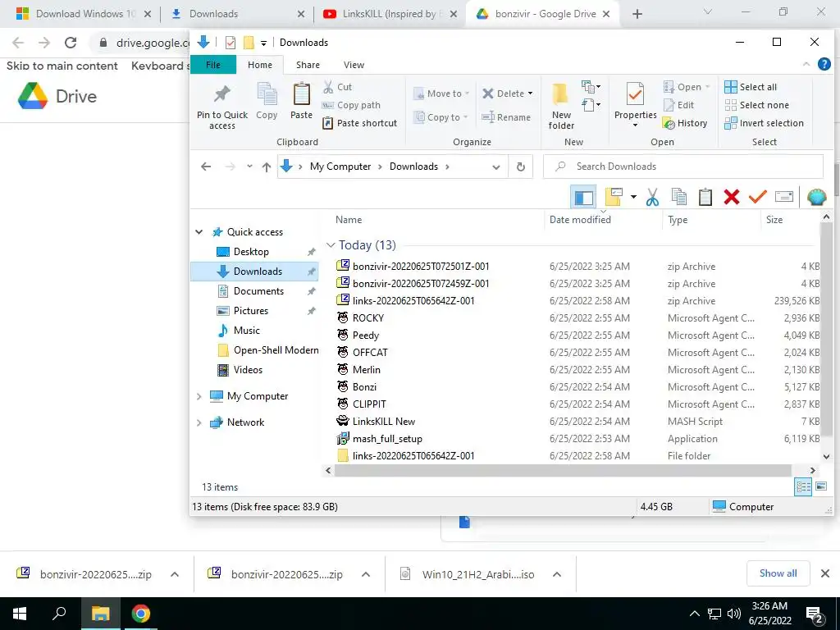
Task: Expand My Computer tree node
Action: (199, 396)
